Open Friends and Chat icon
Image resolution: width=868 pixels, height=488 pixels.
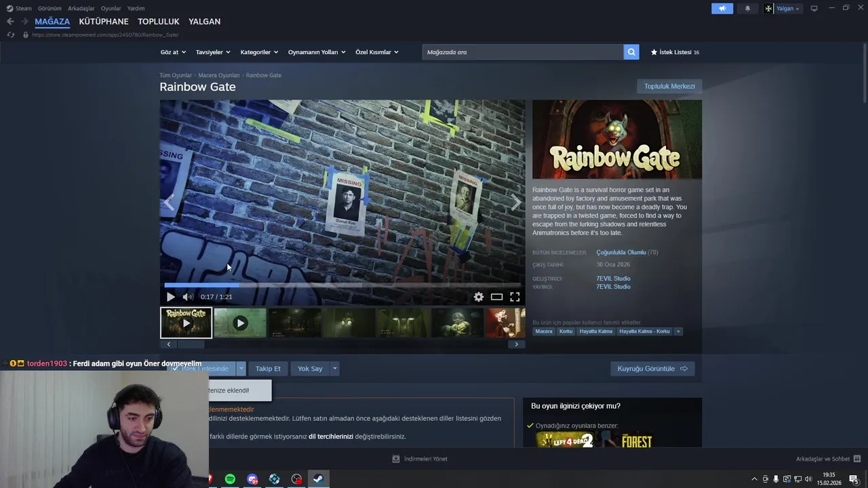(857, 459)
